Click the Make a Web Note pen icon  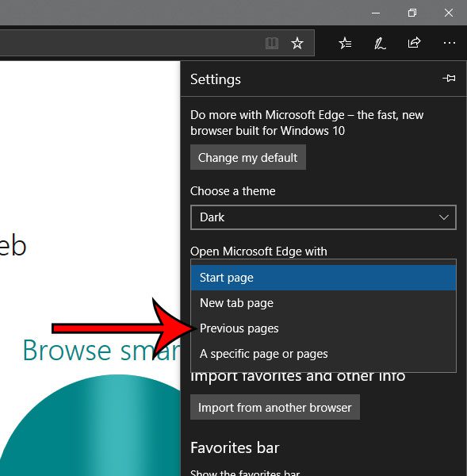380,44
